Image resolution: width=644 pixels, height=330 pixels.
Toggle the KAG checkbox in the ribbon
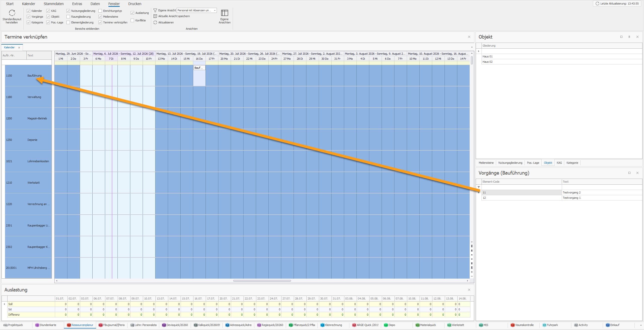(48, 11)
